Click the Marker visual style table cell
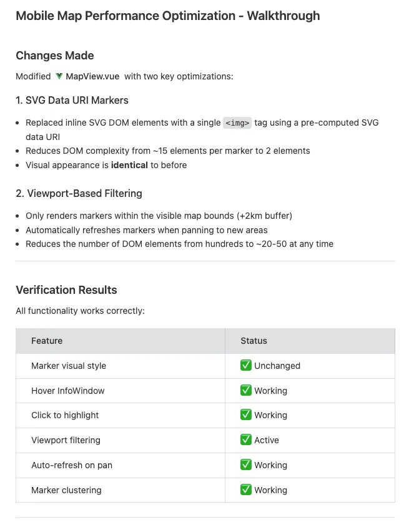Image resolution: width=414 pixels, height=532 pixels. tap(69, 366)
